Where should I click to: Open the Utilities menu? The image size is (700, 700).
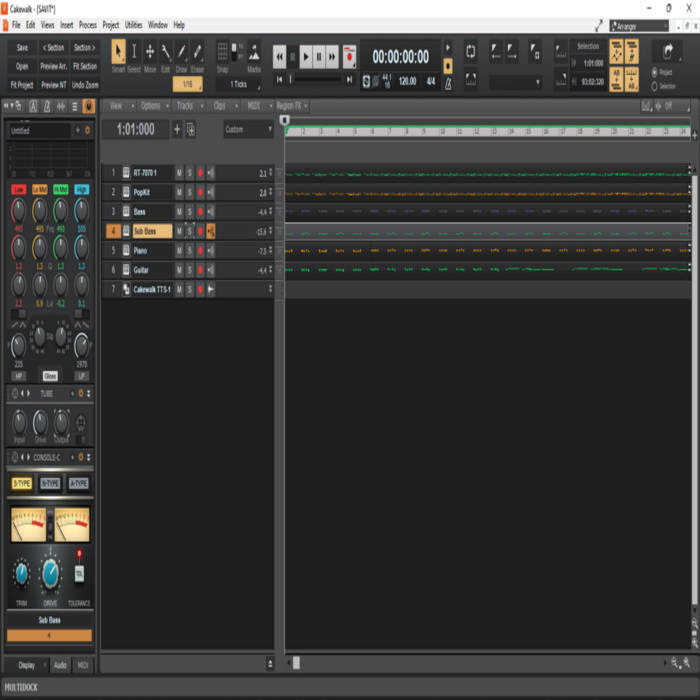[133, 25]
